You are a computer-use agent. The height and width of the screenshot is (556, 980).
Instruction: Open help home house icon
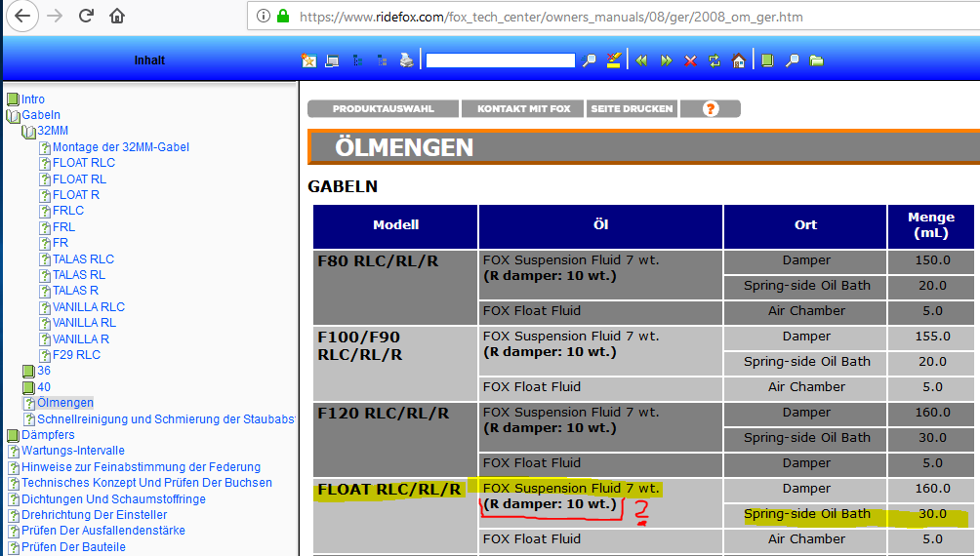739,60
